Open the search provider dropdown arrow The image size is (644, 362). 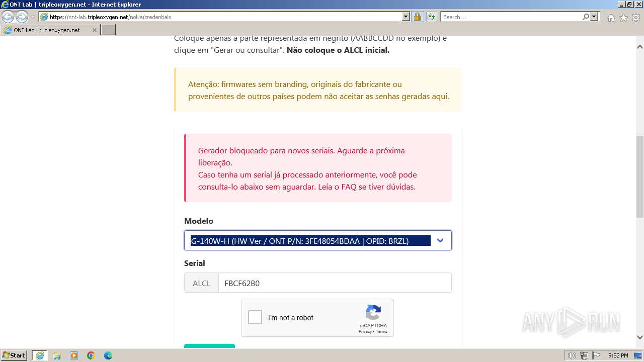(594, 17)
